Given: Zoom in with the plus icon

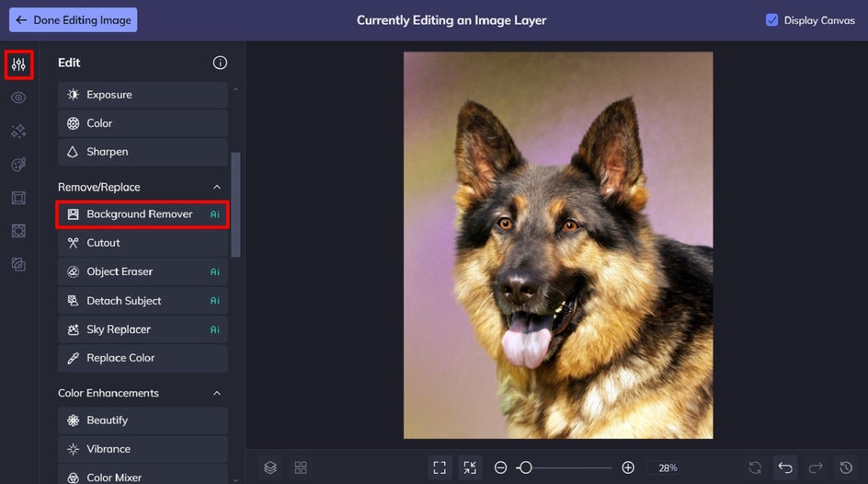Looking at the screenshot, I should [628, 467].
